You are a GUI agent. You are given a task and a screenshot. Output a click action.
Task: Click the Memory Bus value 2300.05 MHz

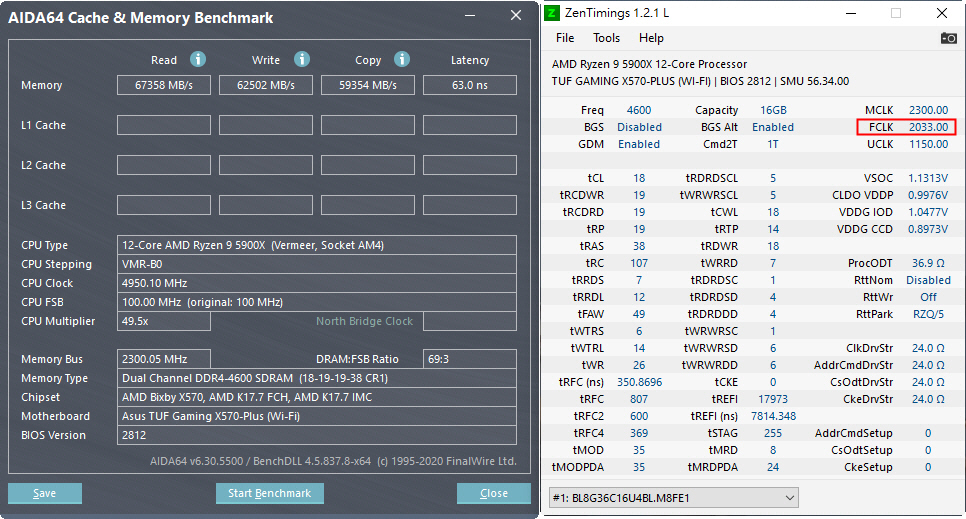point(164,359)
